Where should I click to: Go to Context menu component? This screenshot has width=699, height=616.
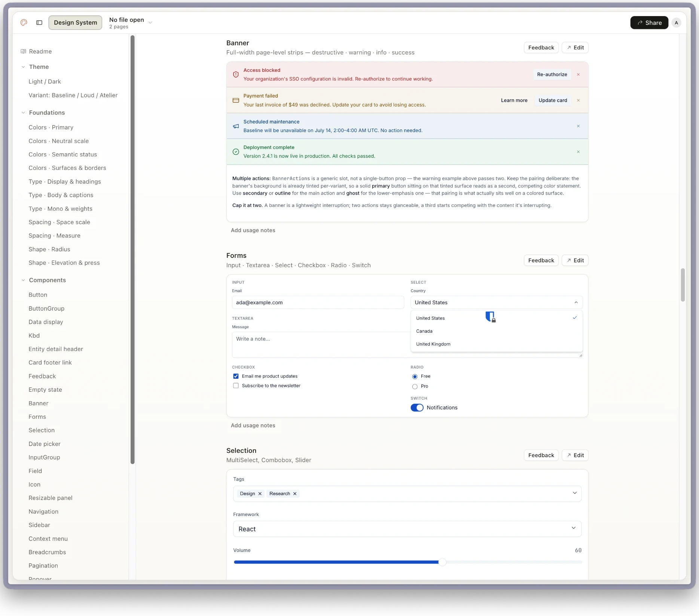point(48,539)
